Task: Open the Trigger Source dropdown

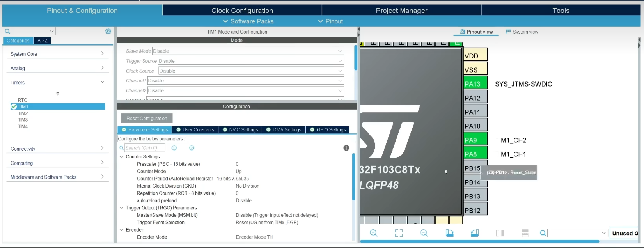Action: (250, 61)
